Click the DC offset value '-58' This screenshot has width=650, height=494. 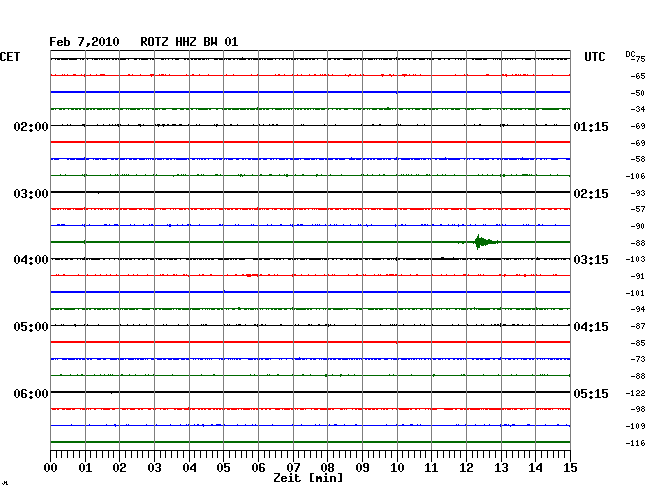[x=639, y=159]
